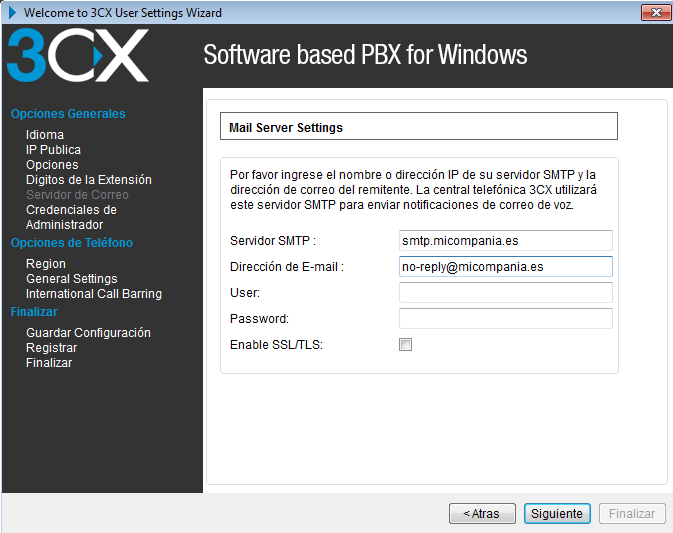Viewport: 673px width, 533px height.
Task: Click the 3CX logo in header
Action: pyautogui.click(x=78, y=56)
